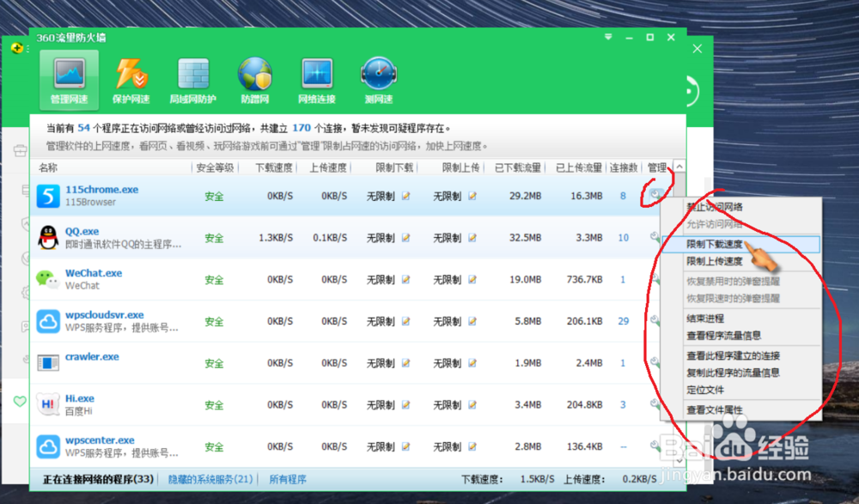Open manage wrench icon for 115chrome.exe
The width and height of the screenshot is (859, 504).
[655, 195]
